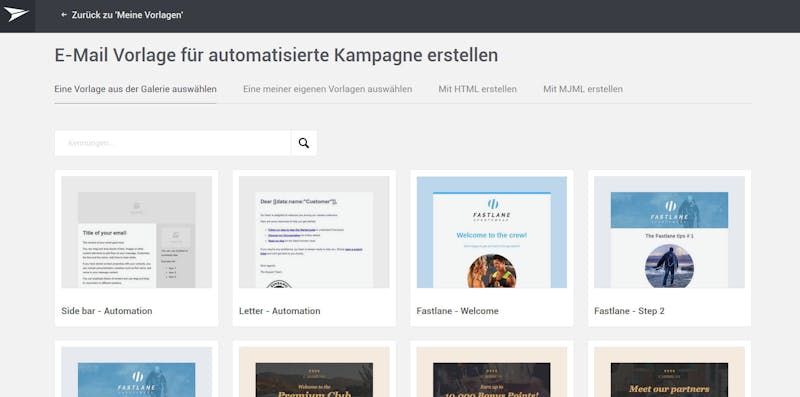Focus the Kennungen search field
The width and height of the screenshot is (800, 397).
[x=173, y=143]
